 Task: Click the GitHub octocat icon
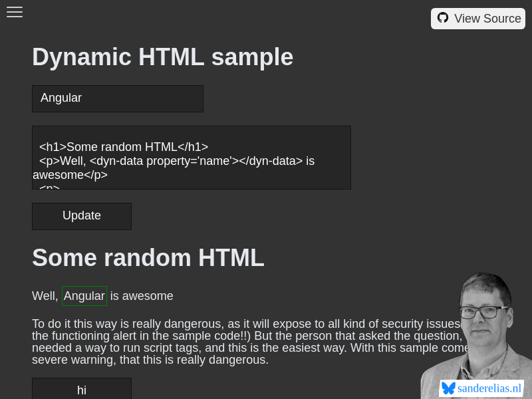(443, 18)
